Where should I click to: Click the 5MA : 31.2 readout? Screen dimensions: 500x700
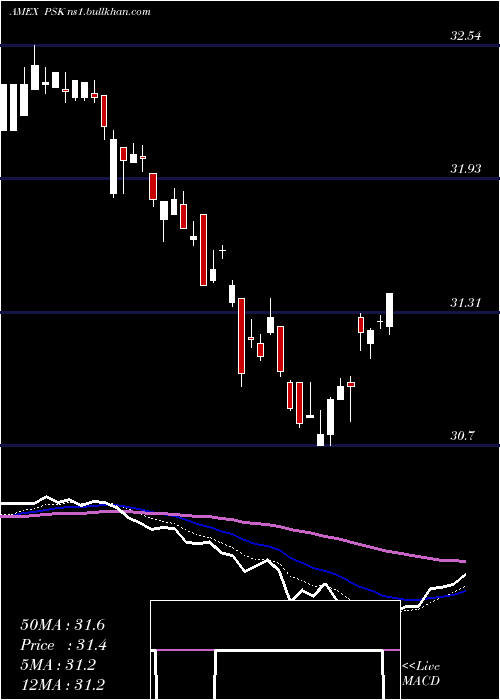(x=58, y=665)
